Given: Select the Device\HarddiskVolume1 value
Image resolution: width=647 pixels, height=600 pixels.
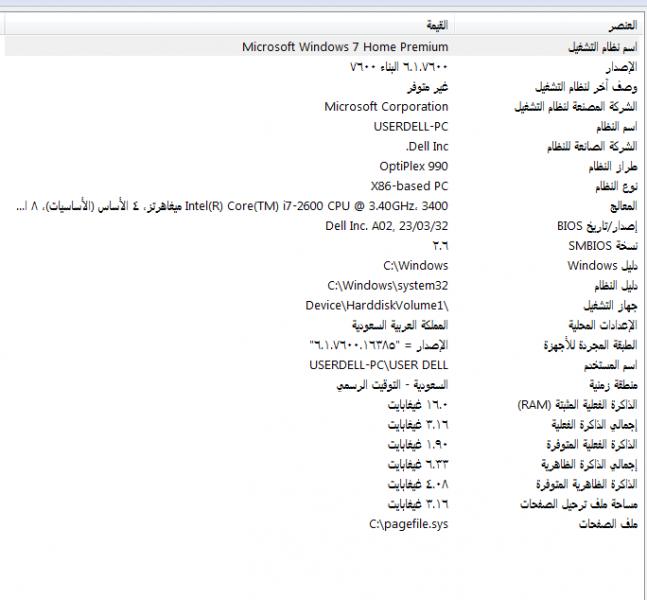Looking at the screenshot, I should click(x=377, y=305).
